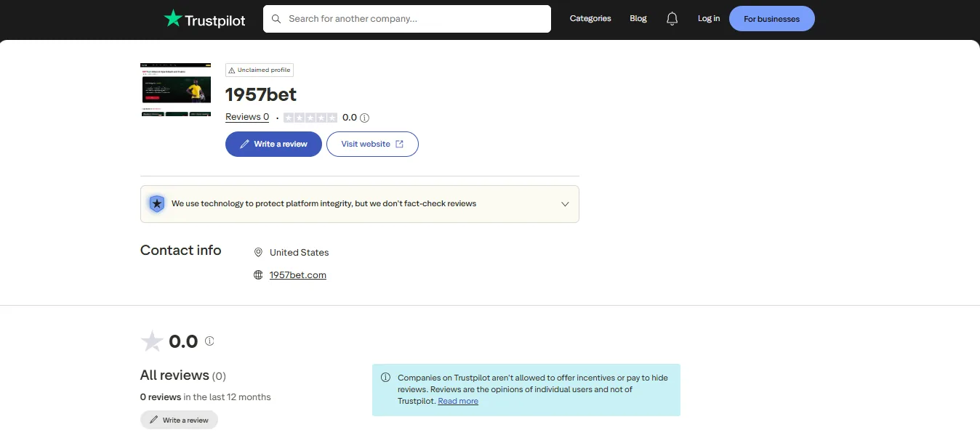
Task: Click the search magnifier icon
Action: 276,19
